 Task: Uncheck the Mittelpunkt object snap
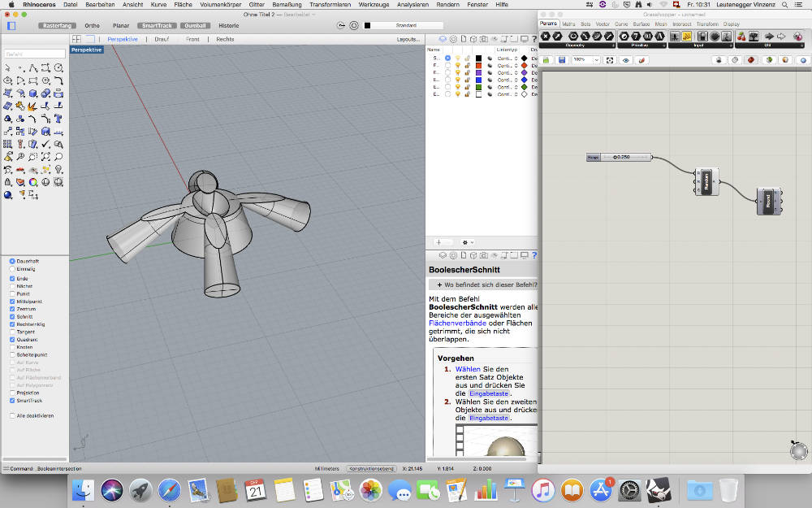coord(12,302)
